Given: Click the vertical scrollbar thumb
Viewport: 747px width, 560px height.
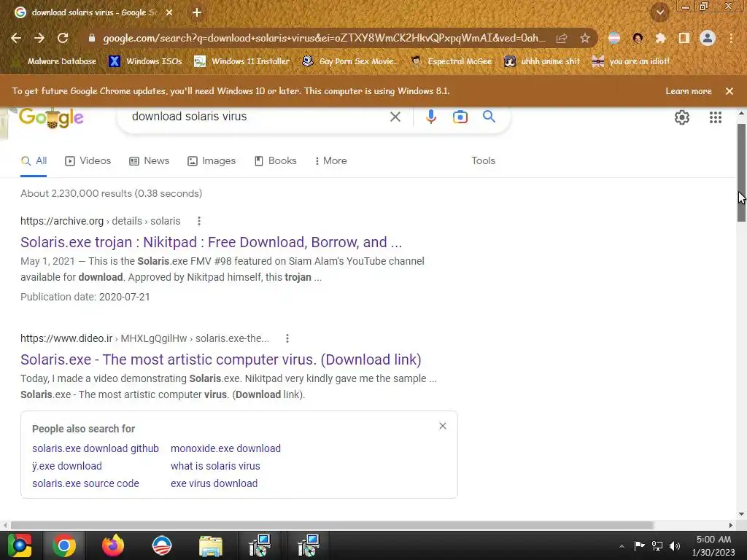Looking at the screenshot, I should coord(741,172).
